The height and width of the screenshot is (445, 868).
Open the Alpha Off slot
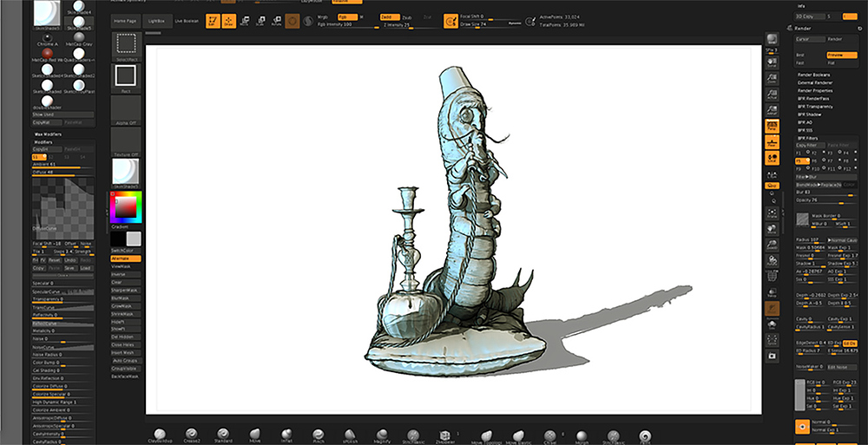click(126, 110)
